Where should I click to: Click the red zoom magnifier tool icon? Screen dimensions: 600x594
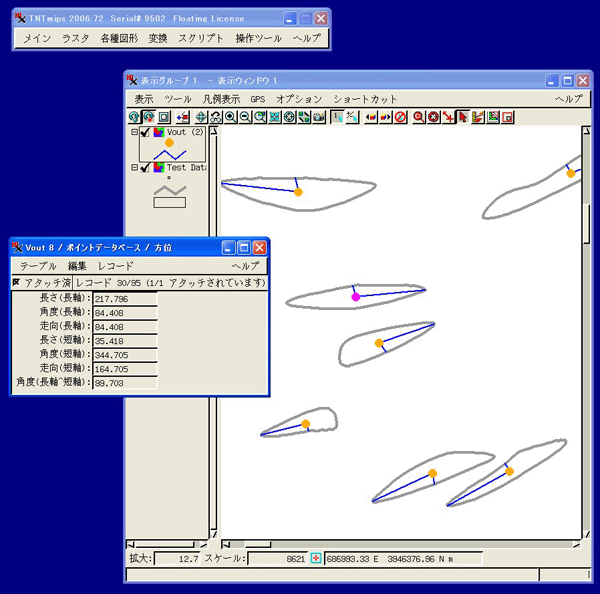click(x=419, y=117)
